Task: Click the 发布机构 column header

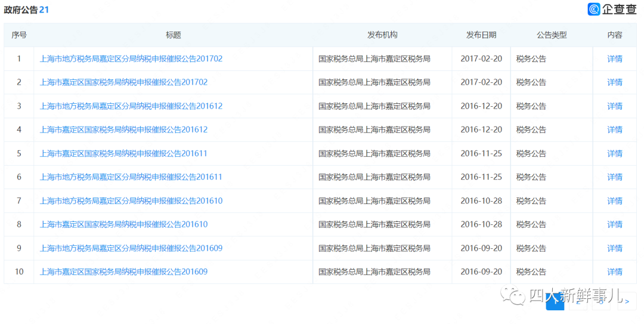Action: [382, 35]
